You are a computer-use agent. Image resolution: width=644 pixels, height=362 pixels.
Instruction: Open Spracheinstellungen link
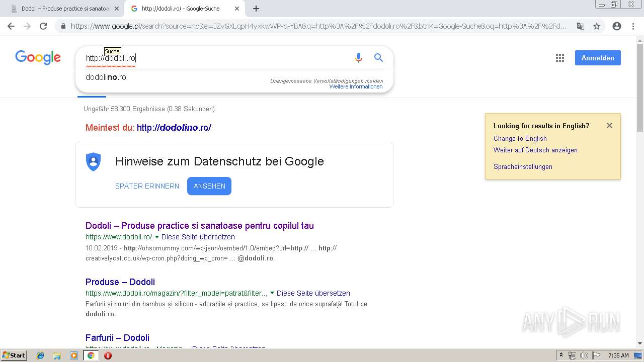pos(523,166)
